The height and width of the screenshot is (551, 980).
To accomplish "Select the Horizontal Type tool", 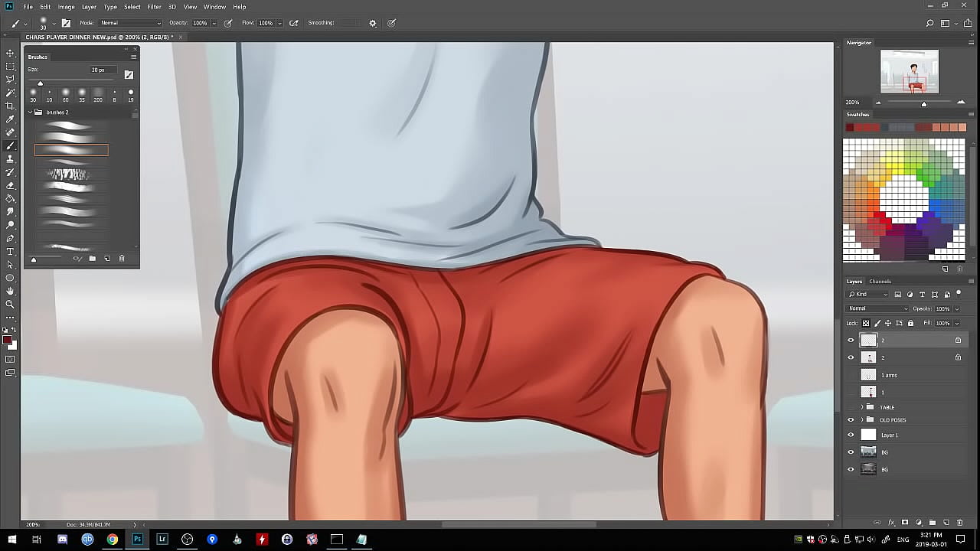I will tap(10, 251).
